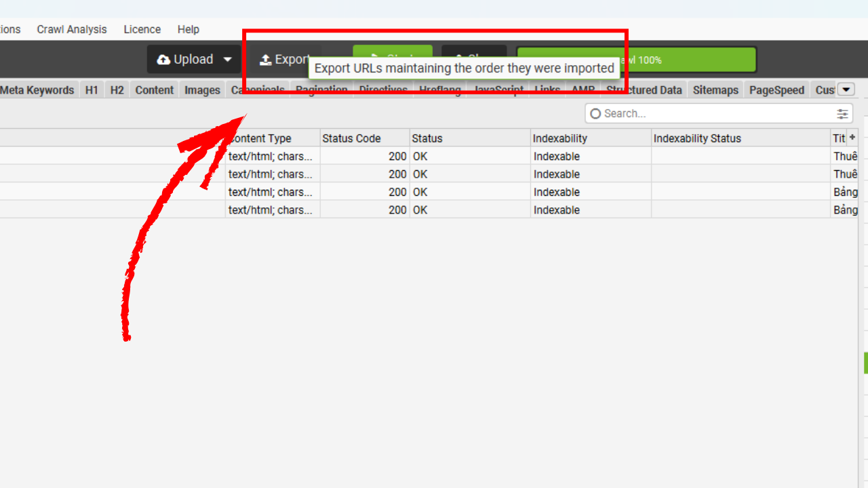Open the Licence menu
The height and width of the screenshot is (488, 868).
(142, 29)
